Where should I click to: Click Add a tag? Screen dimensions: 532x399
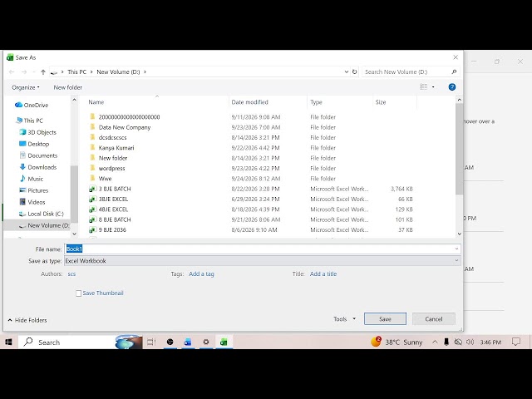point(201,273)
